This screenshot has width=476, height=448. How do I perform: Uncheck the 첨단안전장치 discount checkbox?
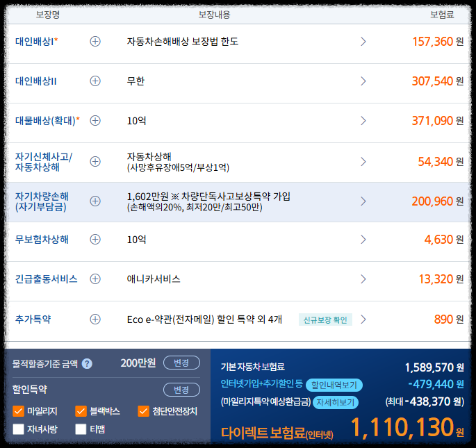click(x=143, y=411)
